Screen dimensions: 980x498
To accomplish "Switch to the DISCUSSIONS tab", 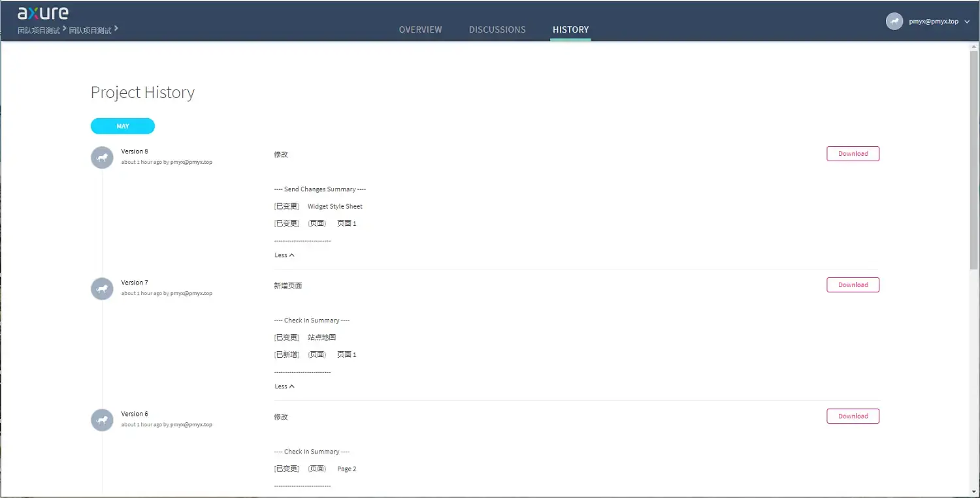I will pyautogui.click(x=497, y=29).
